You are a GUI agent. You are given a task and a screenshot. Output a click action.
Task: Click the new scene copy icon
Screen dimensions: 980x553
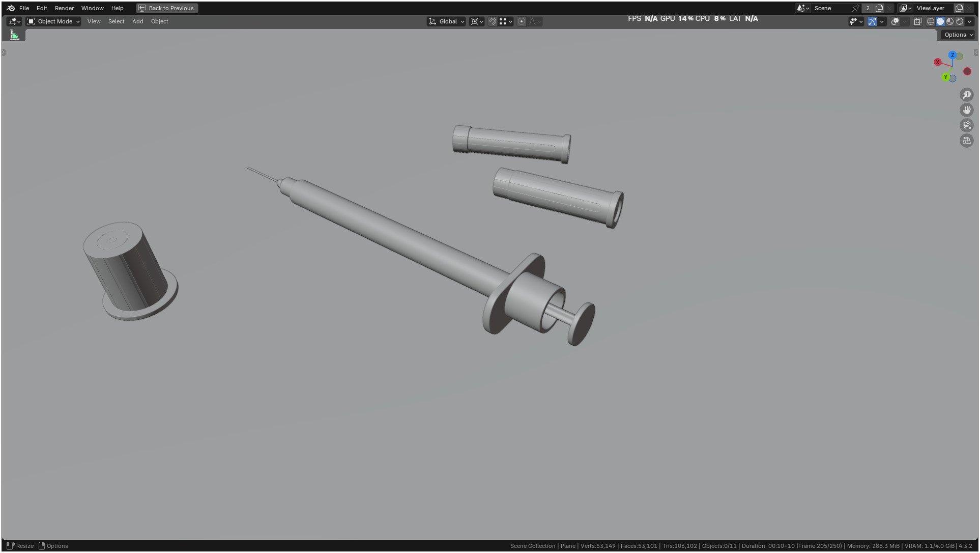pyautogui.click(x=879, y=8)
